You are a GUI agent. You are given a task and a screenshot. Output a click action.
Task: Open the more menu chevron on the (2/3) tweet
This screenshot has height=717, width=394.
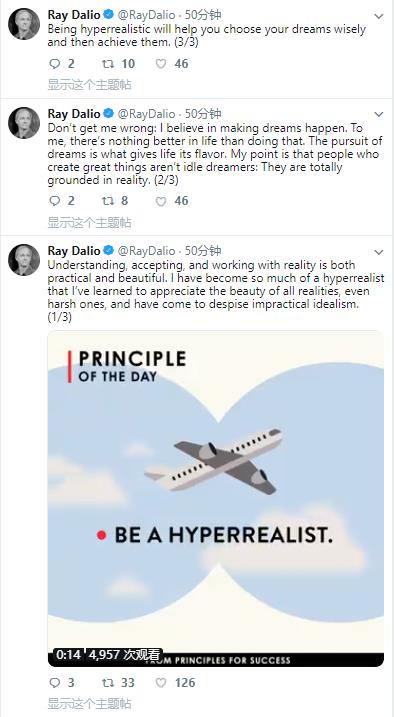click(x=378, y=114)
